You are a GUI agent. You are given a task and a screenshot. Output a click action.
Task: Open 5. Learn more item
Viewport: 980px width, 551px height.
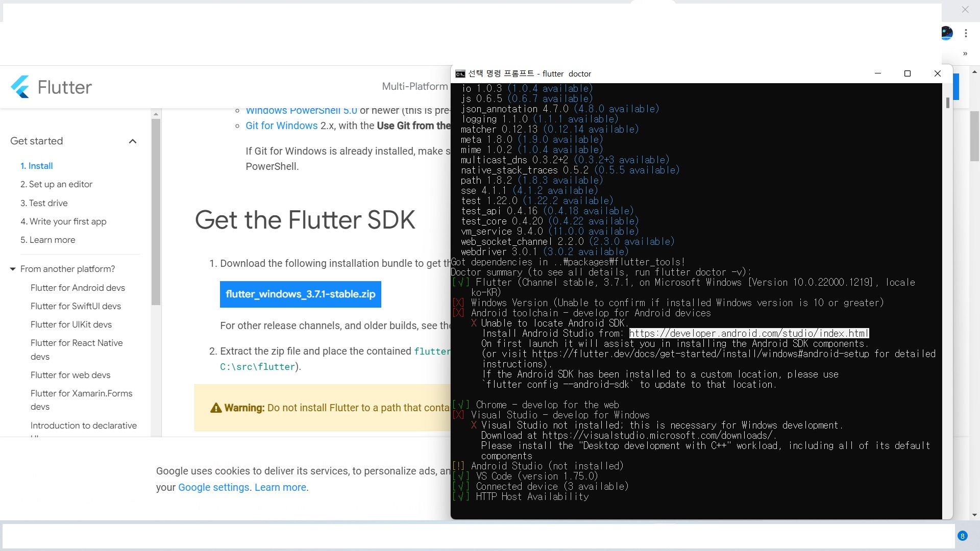pyautogui.click(x=47, y=240)
